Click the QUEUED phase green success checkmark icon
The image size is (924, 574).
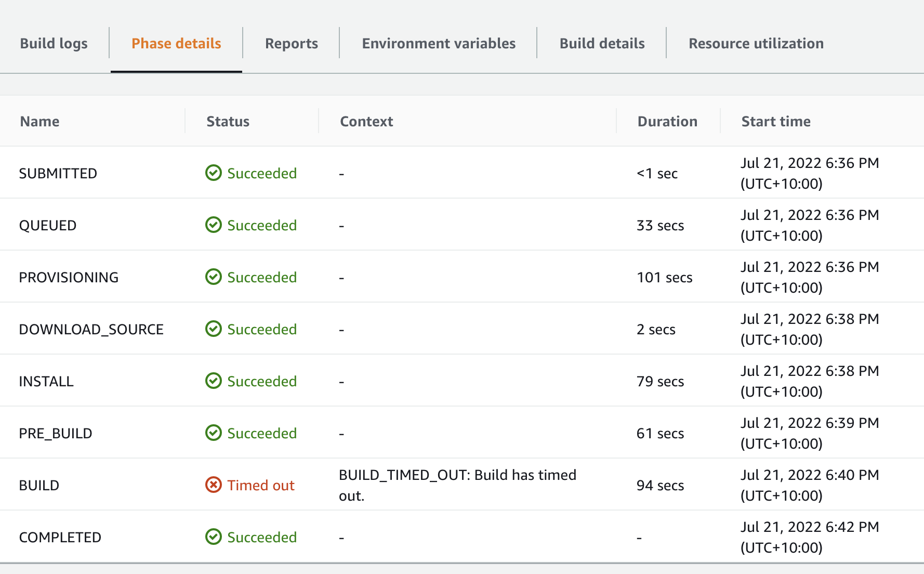213,225
